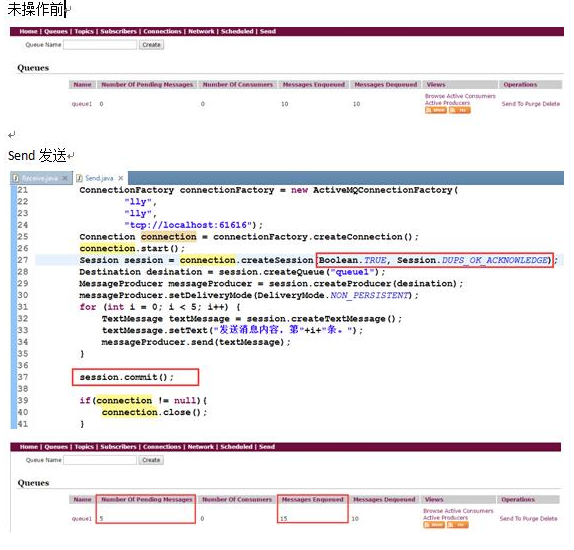574x550 pixels.
Task: Focus Queue Name field below the Java code
Action: pyautogui.click(x=100, y=460)
